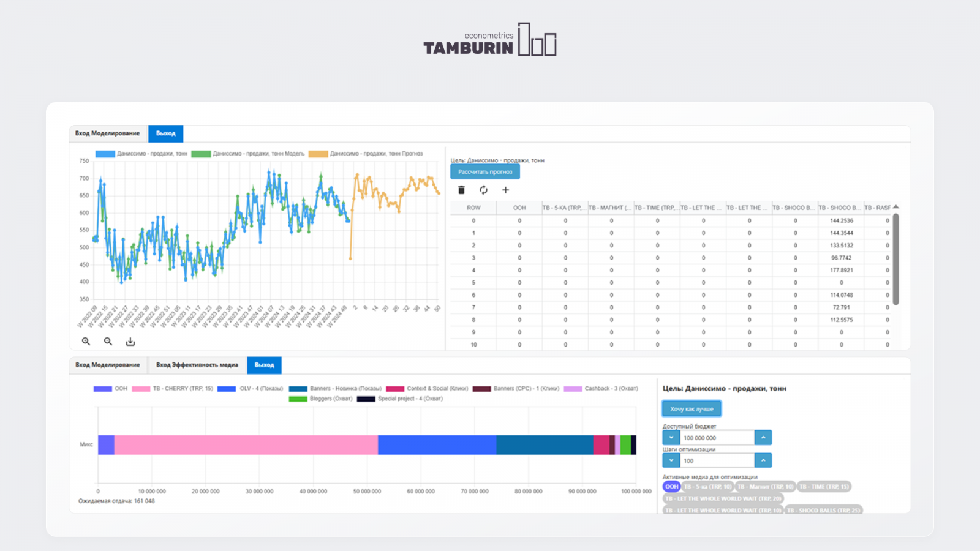
Task: Increase optimization steps with up chevron
Action: (x=763, y=460)
